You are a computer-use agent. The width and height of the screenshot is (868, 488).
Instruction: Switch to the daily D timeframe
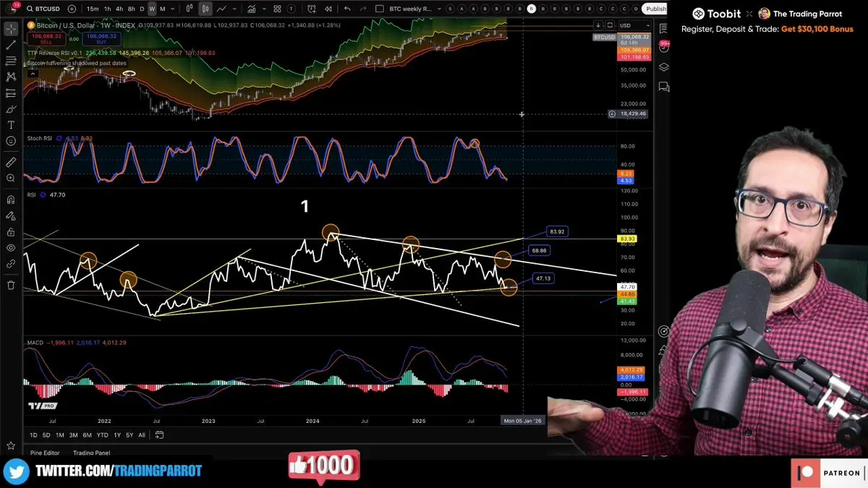pyautogui.click(x=142, y=9)
